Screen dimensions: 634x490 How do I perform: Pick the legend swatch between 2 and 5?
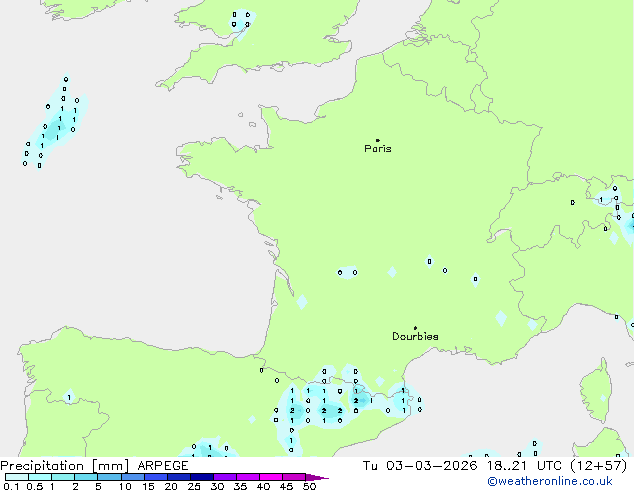86,477
